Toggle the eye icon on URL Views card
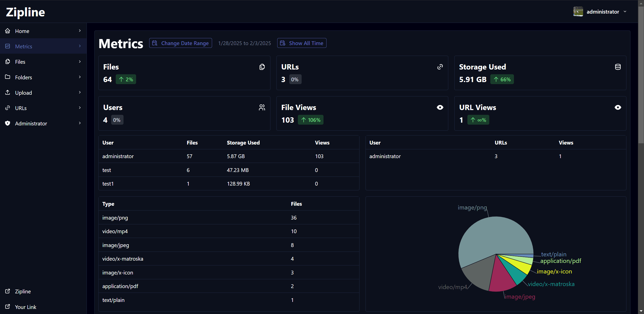The image size is (644, 314). point(618,107)
